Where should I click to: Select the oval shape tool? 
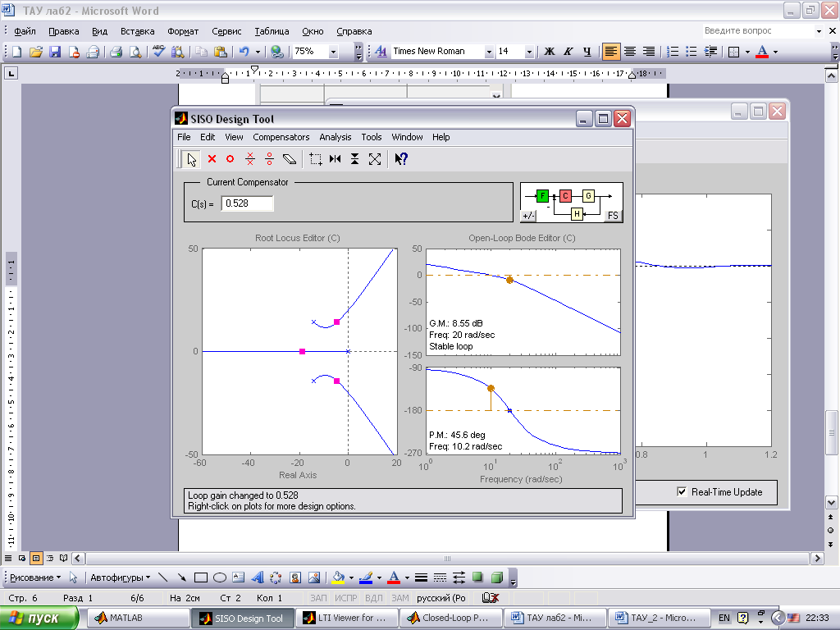220,577
